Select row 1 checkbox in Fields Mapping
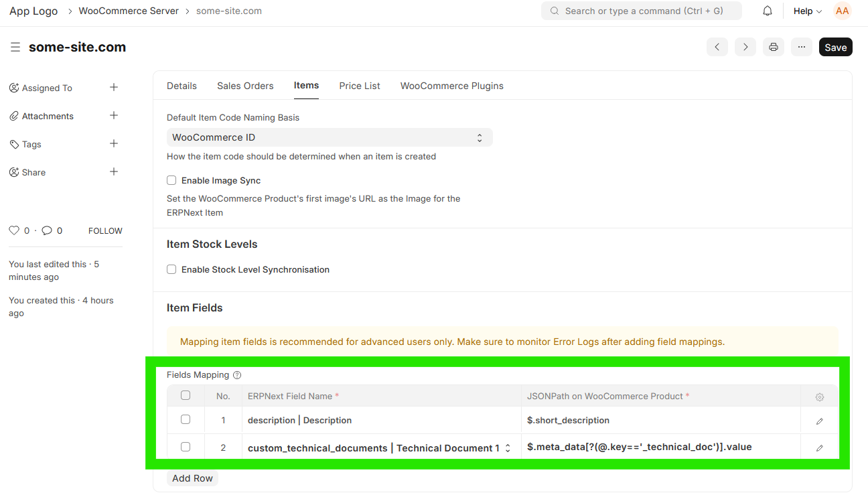 186,419
